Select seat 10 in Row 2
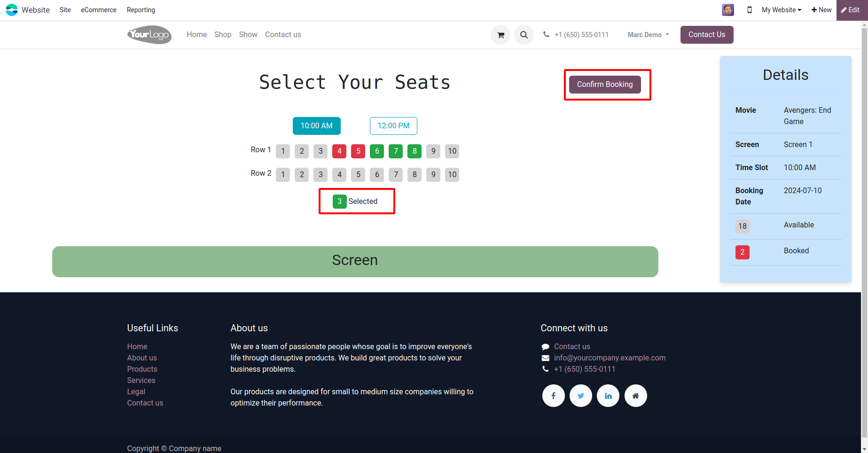 (x=452, y=175)
